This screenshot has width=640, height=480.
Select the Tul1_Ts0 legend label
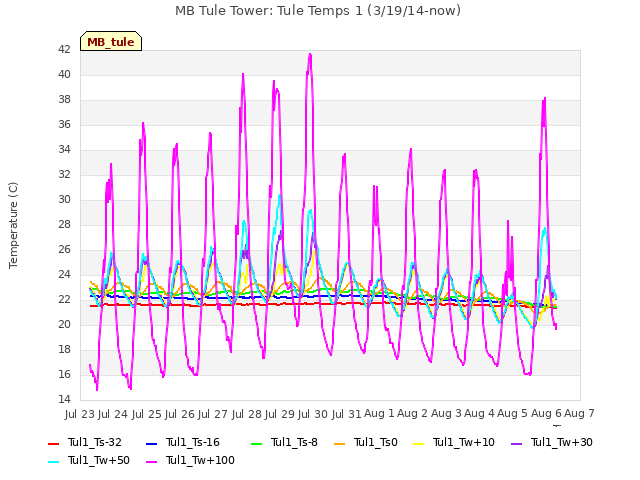(376, 442)
